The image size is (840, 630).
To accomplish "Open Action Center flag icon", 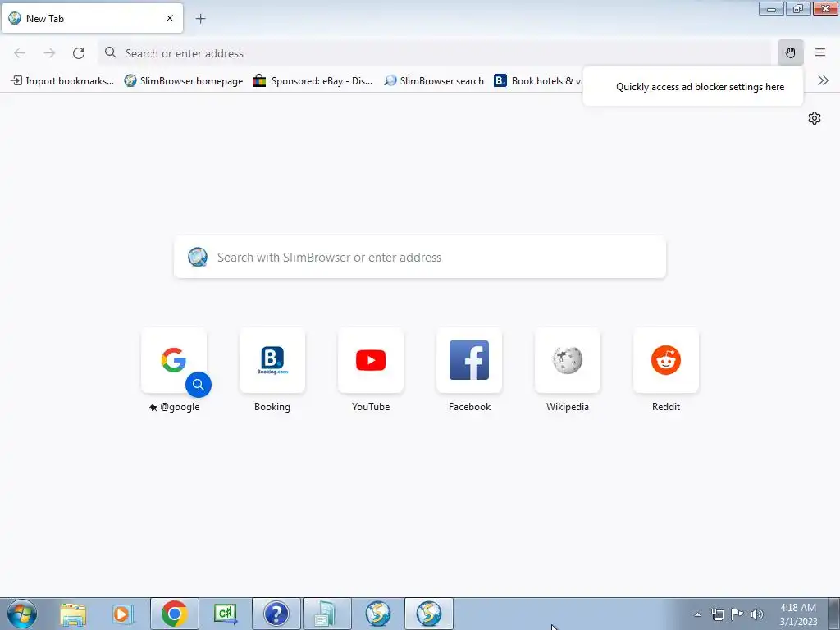I will tap(737, 614).
